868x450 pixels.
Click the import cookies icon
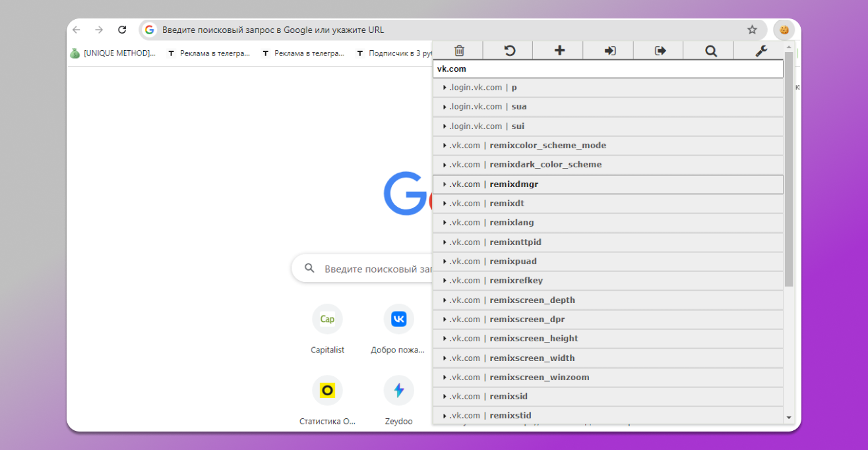click(x=610, y=51)
